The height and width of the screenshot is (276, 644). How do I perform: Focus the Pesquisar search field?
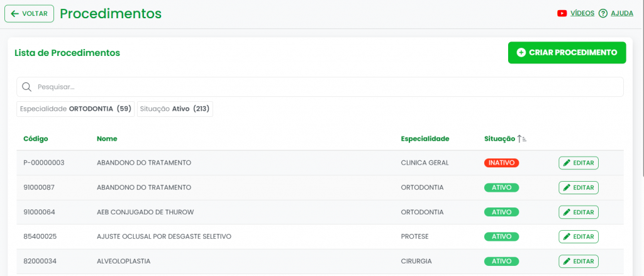click(x=327, y=87)
